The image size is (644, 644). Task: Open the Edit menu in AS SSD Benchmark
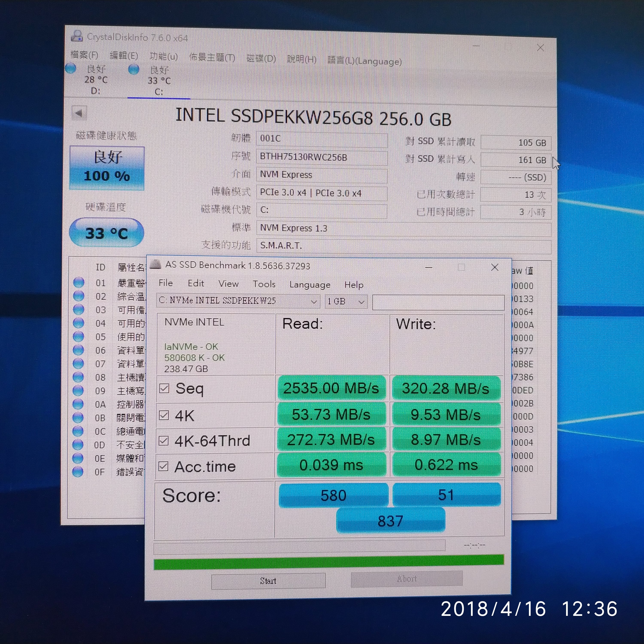[196, 283]
